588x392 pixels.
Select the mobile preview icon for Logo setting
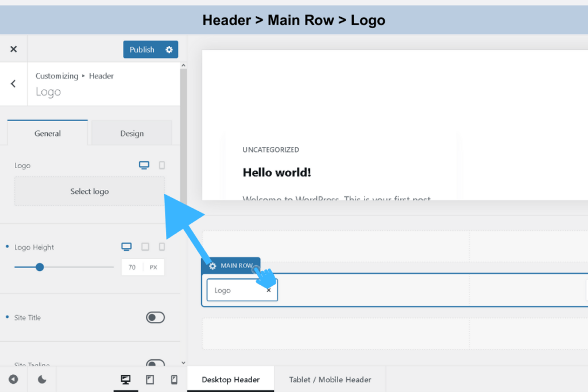tap(162, 165)
